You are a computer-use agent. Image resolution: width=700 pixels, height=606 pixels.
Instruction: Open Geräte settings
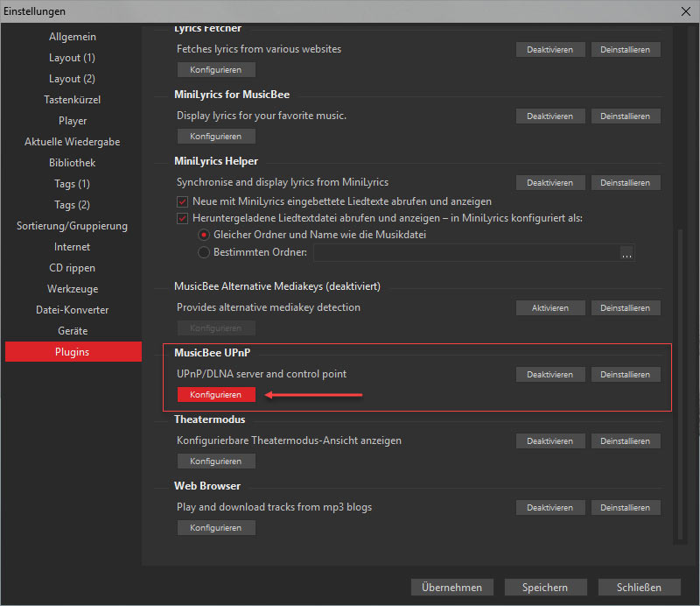(73, 331)
